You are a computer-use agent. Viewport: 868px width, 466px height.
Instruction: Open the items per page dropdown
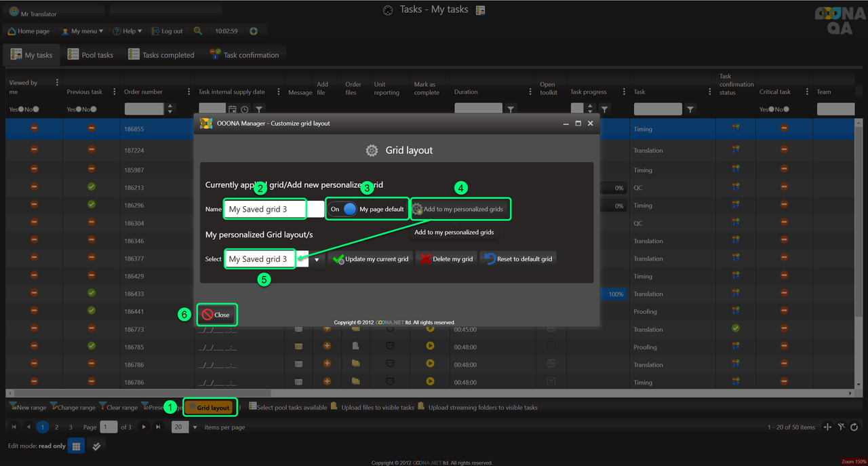(x=195, y=427)
